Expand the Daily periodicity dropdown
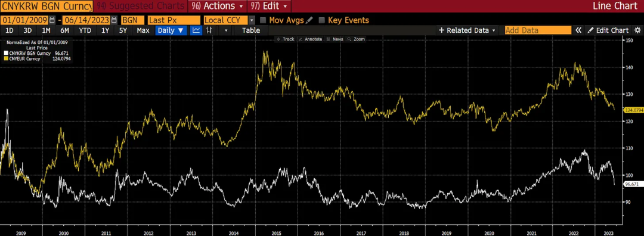Screen dimensions: 644x236 click(171, 30)
